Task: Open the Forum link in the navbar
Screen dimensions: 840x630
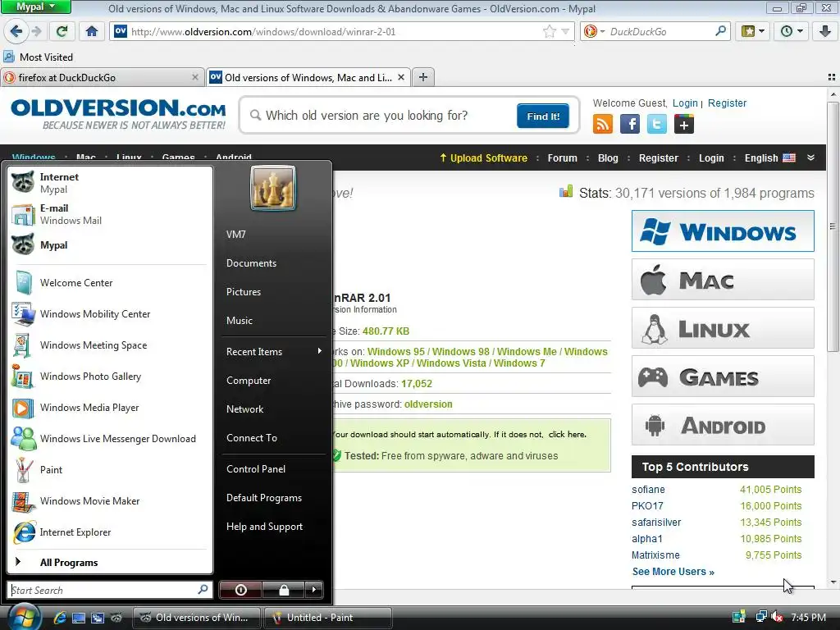Action: [562, 158]
